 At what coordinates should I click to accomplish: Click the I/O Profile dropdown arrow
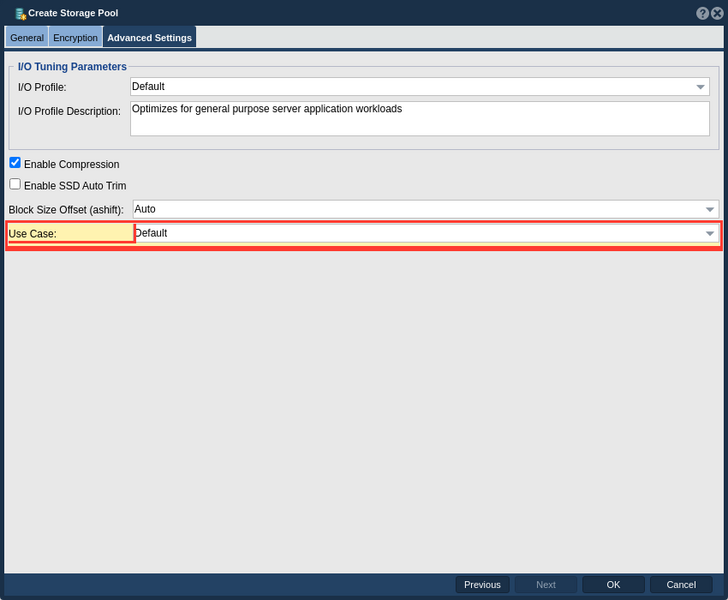point(700,87)
